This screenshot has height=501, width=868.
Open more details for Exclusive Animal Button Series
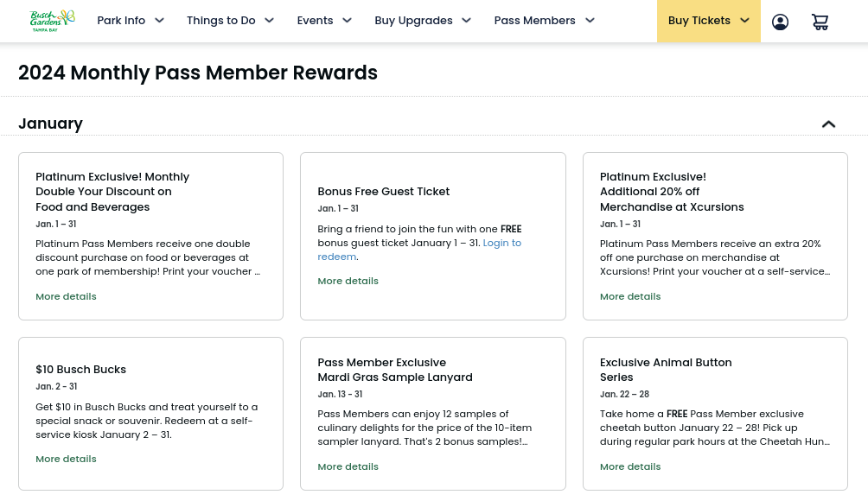(630, 466)
